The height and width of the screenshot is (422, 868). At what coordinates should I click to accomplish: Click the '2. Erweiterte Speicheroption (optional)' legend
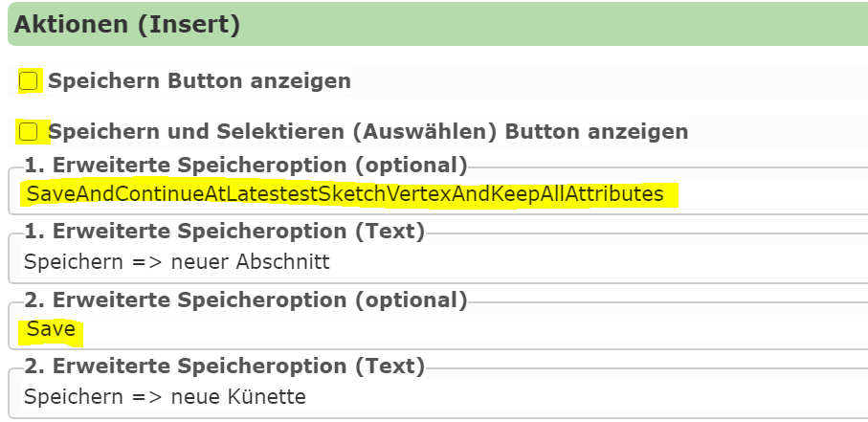(246, 300)
